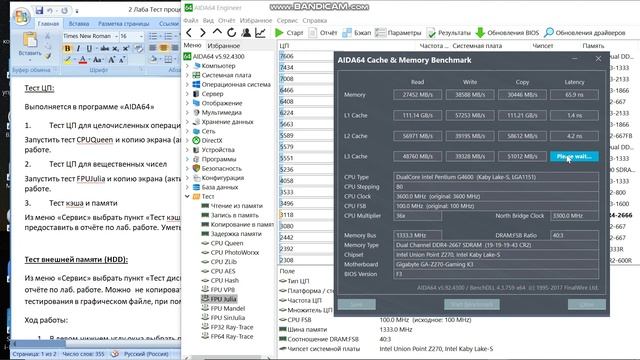Image resolution: width=640 pixels, height=360 pixels.
Task: Expand the Операционная система tree node
Action: [x=187, y=84]
